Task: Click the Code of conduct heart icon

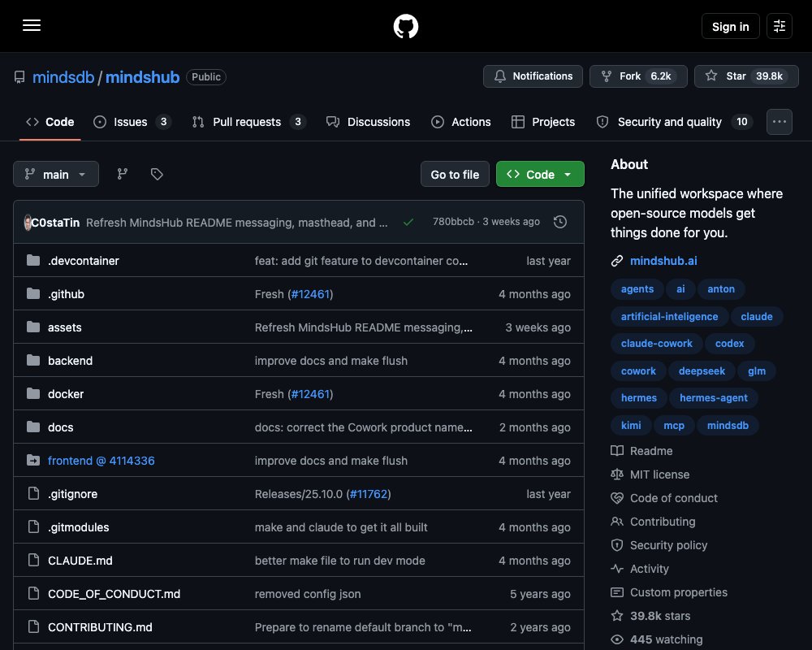Action: [x=617, y=498]
